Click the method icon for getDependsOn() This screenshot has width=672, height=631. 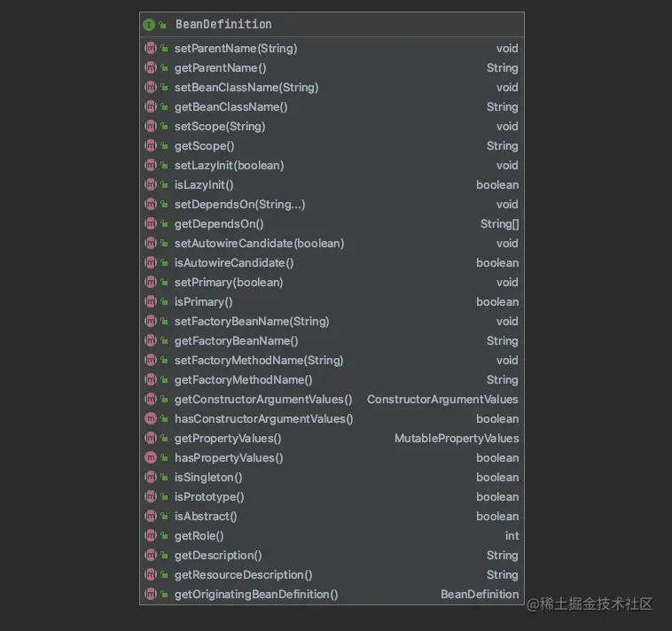tap(151, 223)
